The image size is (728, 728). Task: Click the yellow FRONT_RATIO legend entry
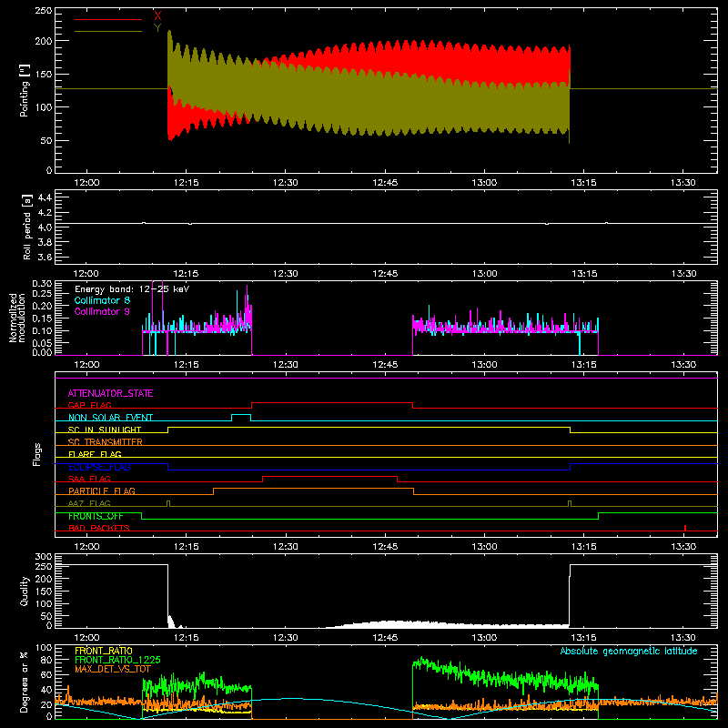tap(104, 651)
